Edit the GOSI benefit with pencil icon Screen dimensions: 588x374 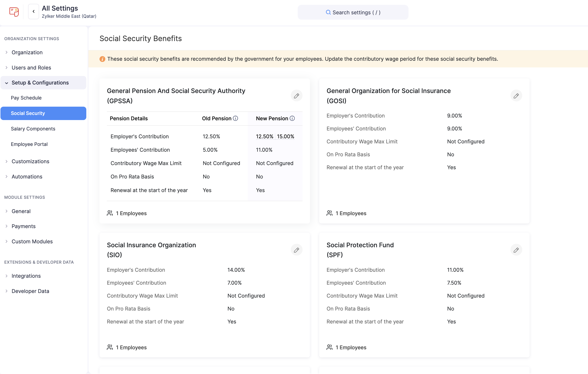click(x=516, y=96)
